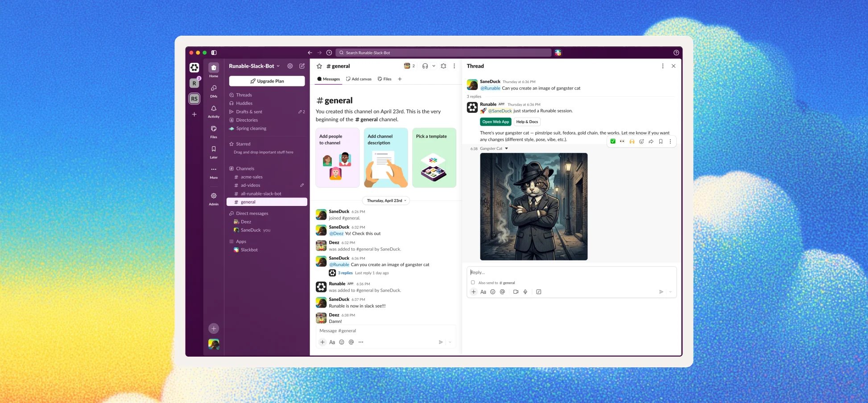Open the Runable-Slack-Bot workspace dropdown

254,66
